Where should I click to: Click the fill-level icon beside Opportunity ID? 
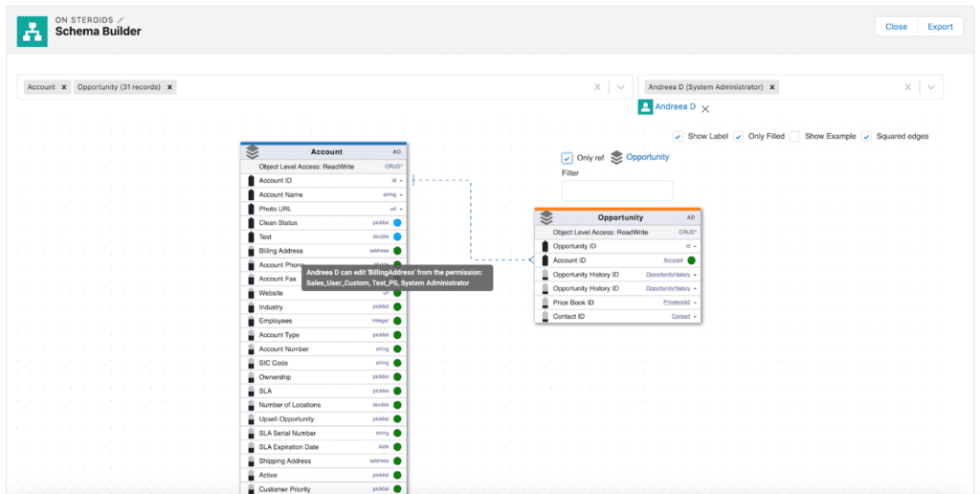[x=545, y=246]
